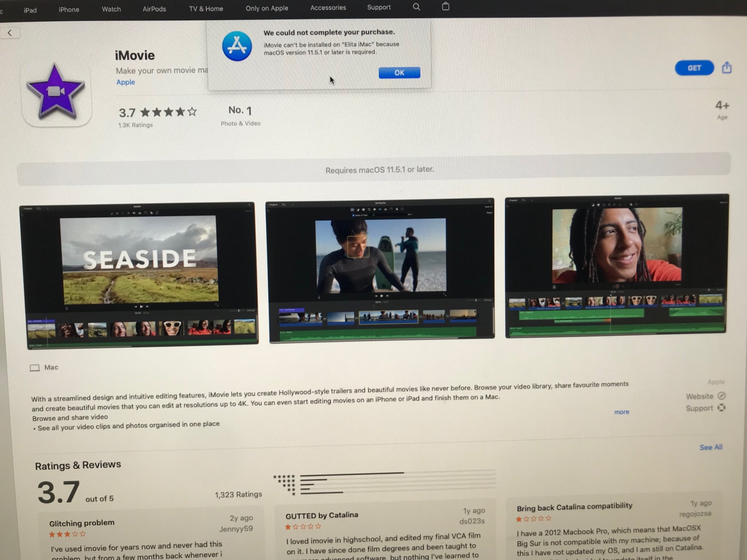Click the back chevron button

click(x=10, y=33)
